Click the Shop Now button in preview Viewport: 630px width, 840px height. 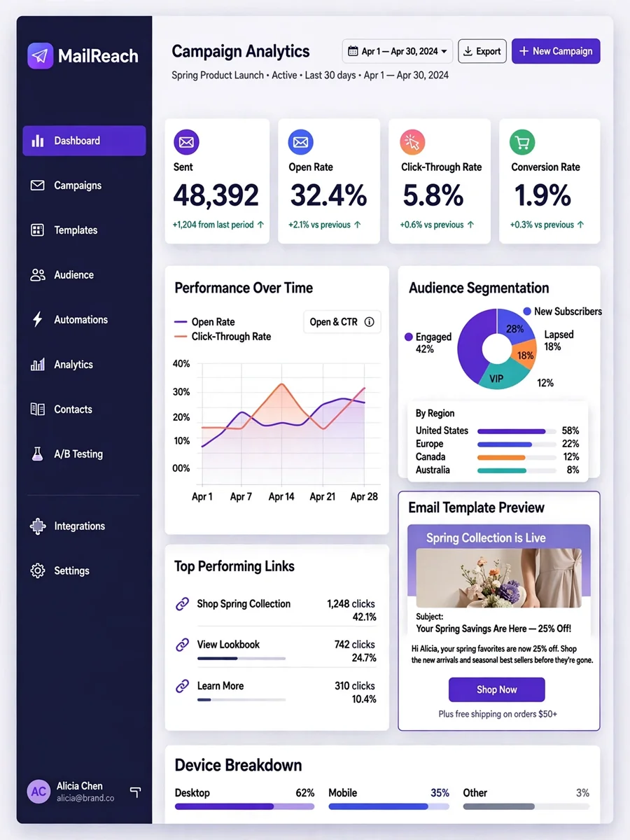click(497, 689)
